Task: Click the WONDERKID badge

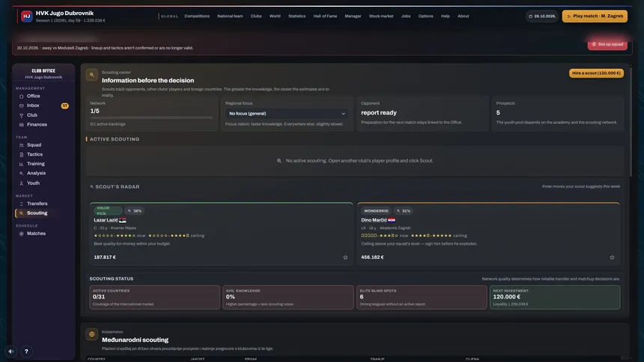Action: (x=376, y=211)
